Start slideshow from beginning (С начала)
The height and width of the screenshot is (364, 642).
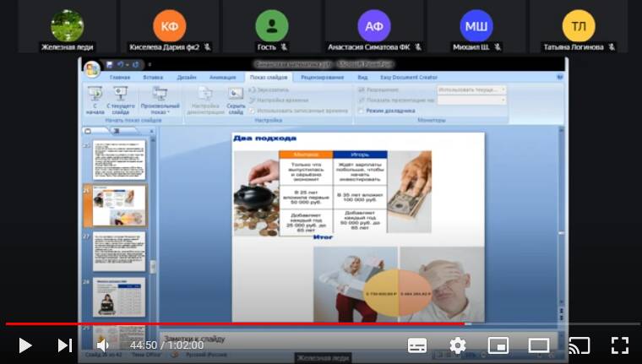click(x=95, y=101)
